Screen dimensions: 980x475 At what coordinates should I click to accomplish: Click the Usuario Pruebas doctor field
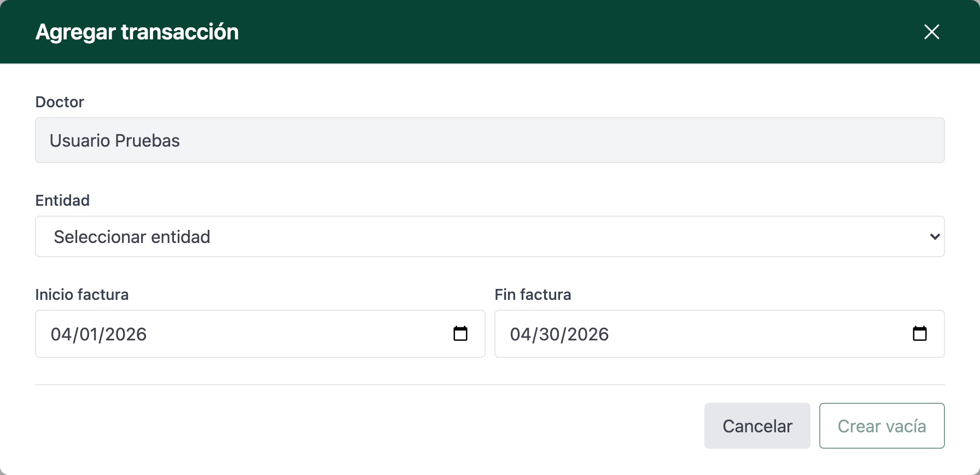tap(490, 140)
